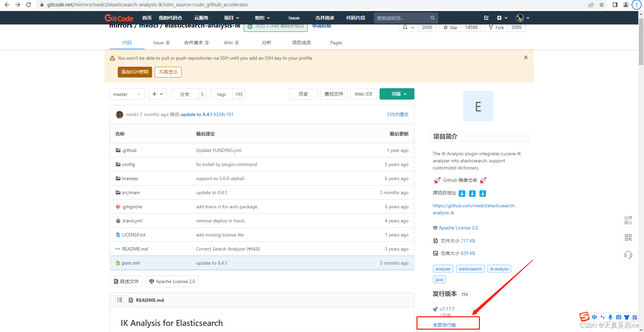Open the .gitignore file
Image resolution: width=644 pixels, height=332 pixels.
pos(132,207)
